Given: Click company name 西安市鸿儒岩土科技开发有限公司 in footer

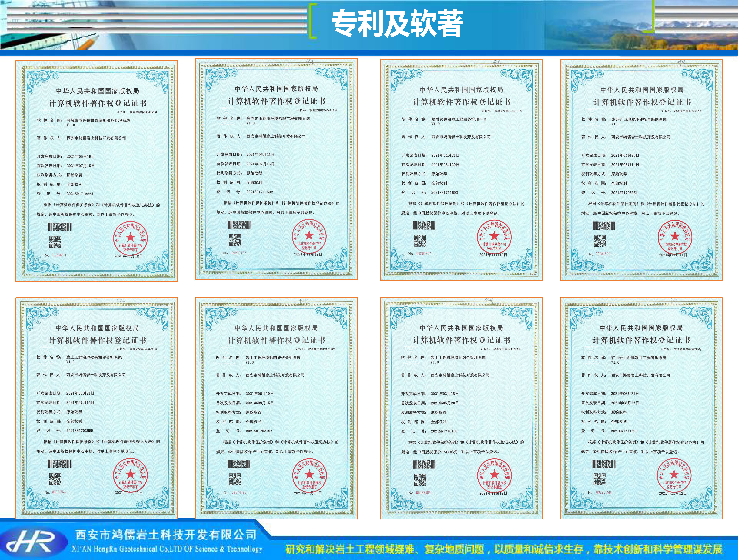Looking at the screenshot, I should tap(166, 535).
